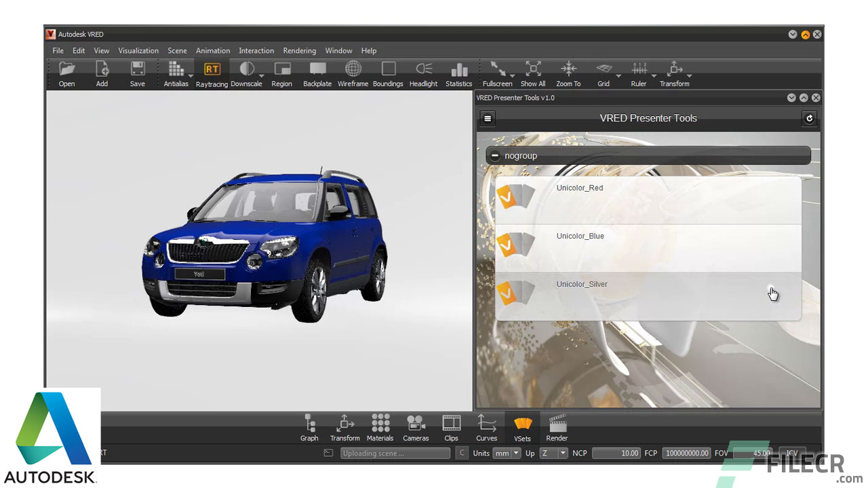Viewport: 868px width, 488px height.
Task: Click the Unicolor_Red variant icon
Action: [516, 197]
